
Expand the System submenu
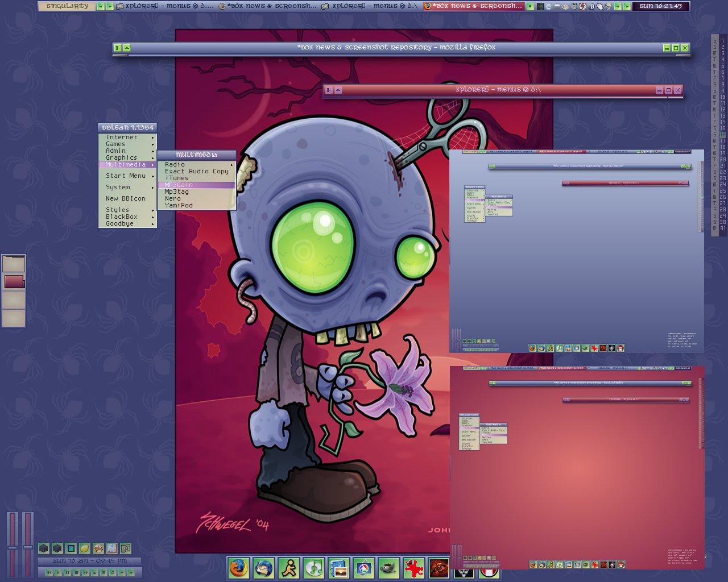127,187
